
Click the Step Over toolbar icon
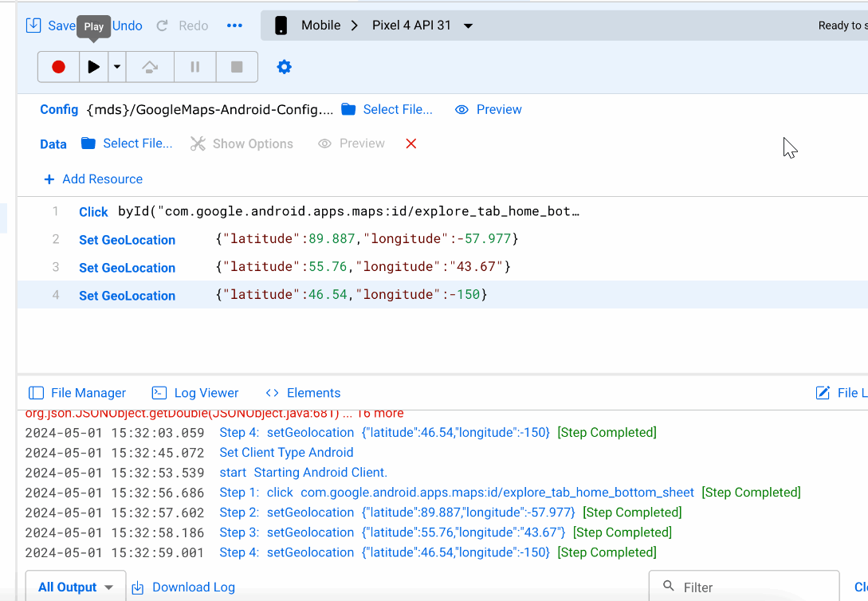pyautogui.click(x=150, y=67)
